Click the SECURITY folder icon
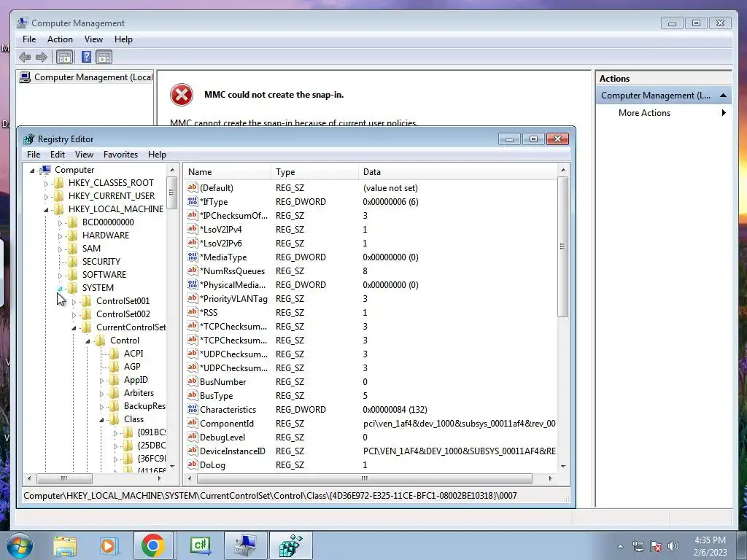Image resolution: width=747 pixels, height=560 pixels. pos(73,262)
